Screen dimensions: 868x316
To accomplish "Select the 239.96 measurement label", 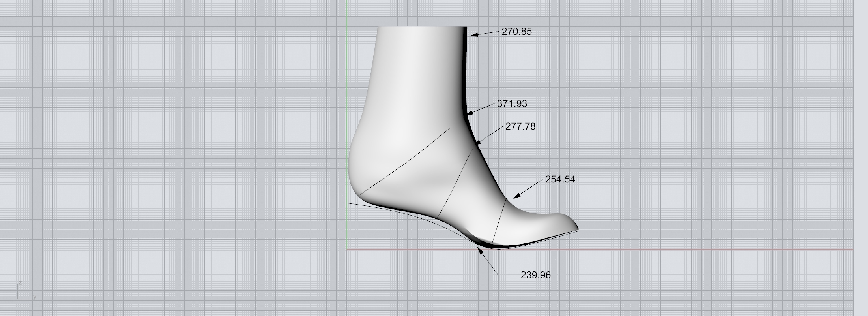I will point(535,275).
